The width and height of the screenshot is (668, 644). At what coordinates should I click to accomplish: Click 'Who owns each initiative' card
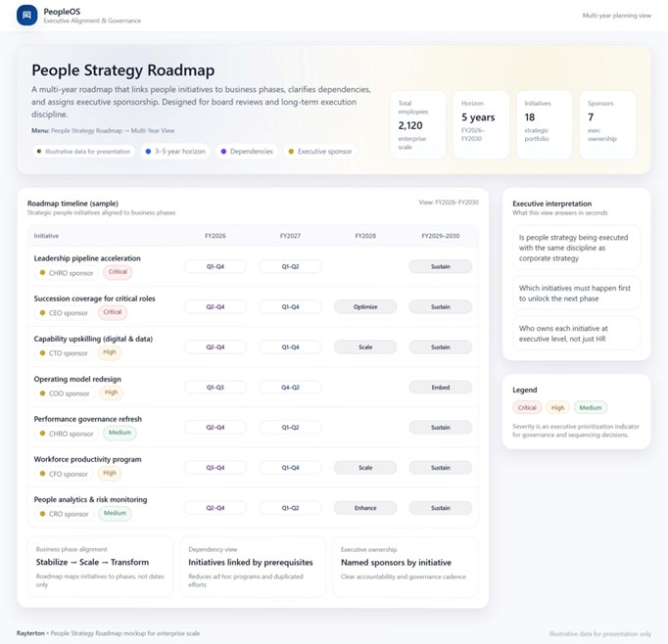(576, 334)
